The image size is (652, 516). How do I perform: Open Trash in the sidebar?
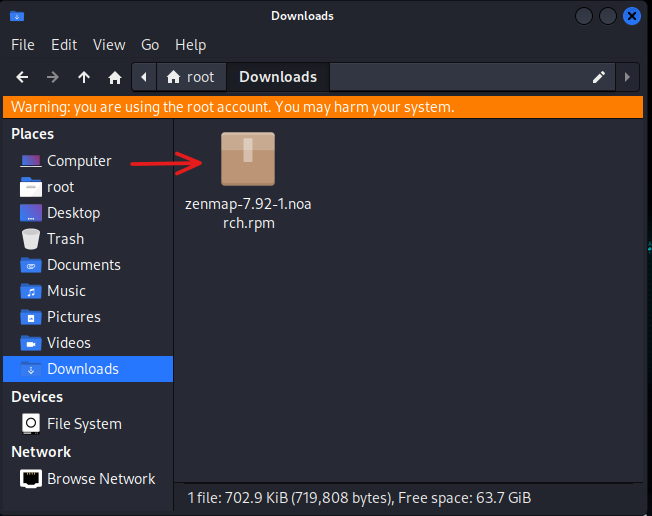click(88, 239)
